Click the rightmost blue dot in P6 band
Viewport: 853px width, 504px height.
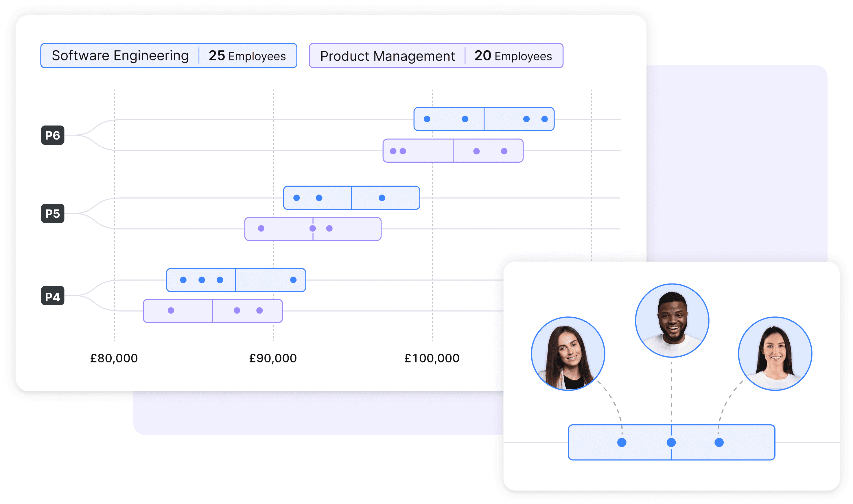(544, 119)
